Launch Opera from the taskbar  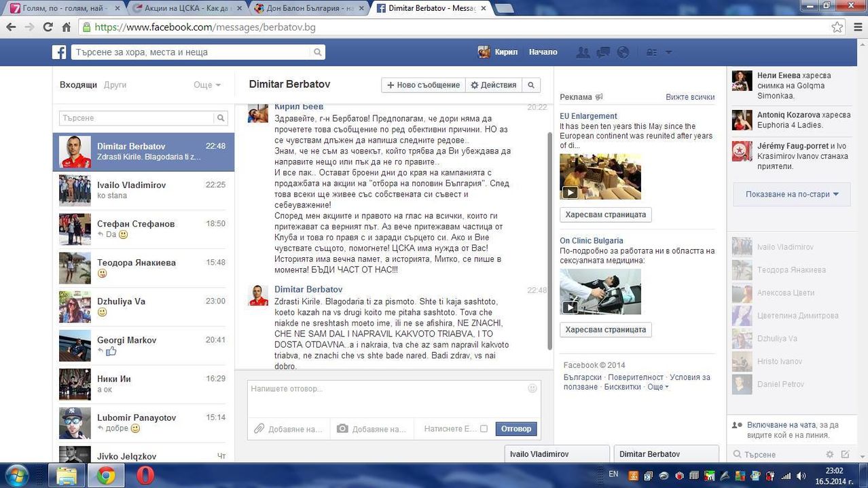pos(144,476)
